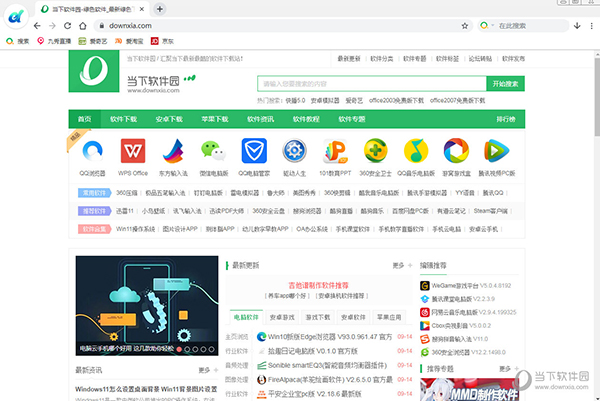
Task: Reload the page with the refresh icon
Action: pos(67,26)
